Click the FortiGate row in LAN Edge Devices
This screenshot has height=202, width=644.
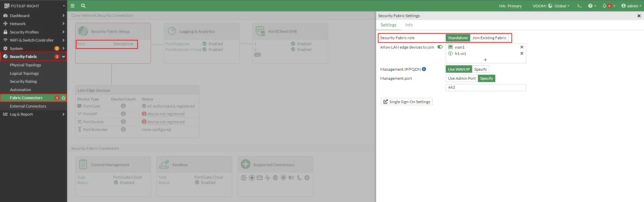pos(137,106)
